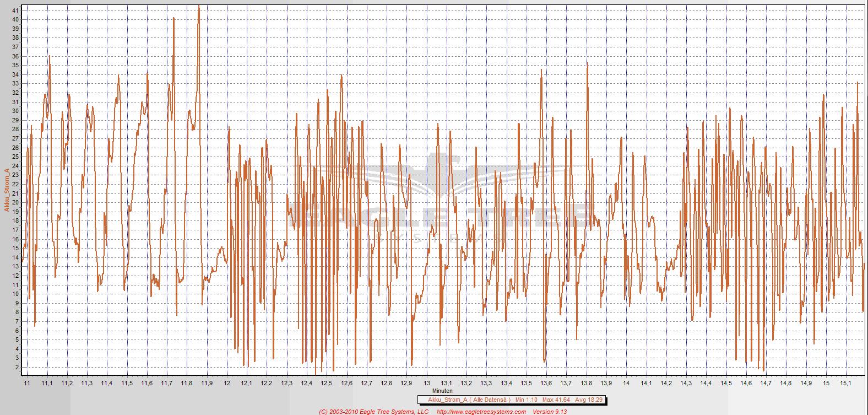Click the y-axis tick label 25
Image resolution: width=868 pixels, height=415 pixels.
coord(15,157)
